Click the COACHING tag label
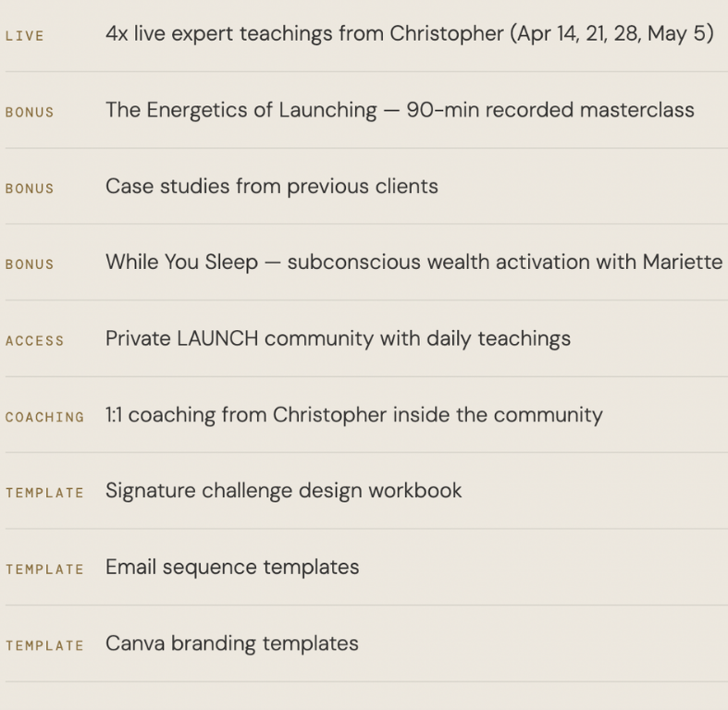Image resolution: width=728 pixels, height=710 pixels. [x=44, y=418]
